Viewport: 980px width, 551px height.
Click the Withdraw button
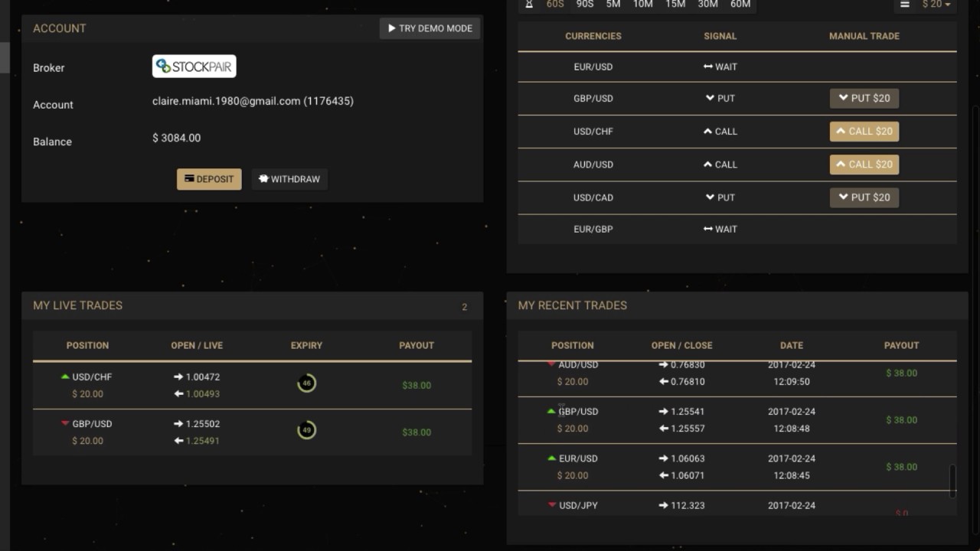pos(289,179)
